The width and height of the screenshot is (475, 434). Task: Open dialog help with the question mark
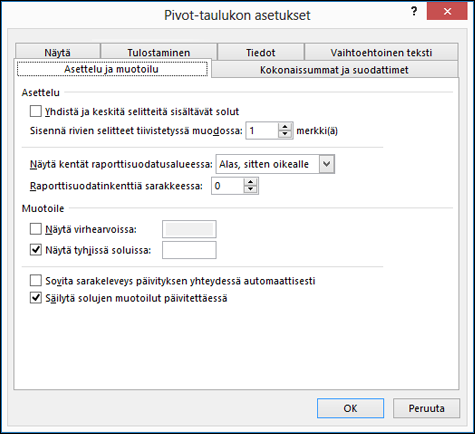point(414,12)
